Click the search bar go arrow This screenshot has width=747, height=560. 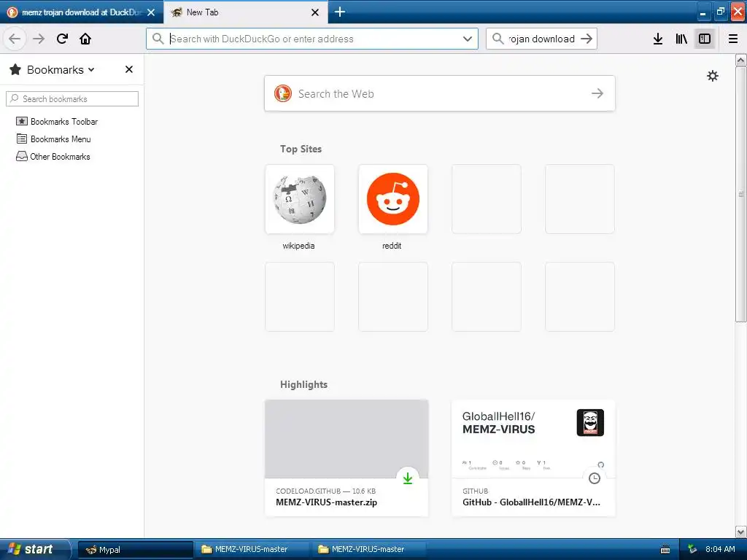click(587, 39)
